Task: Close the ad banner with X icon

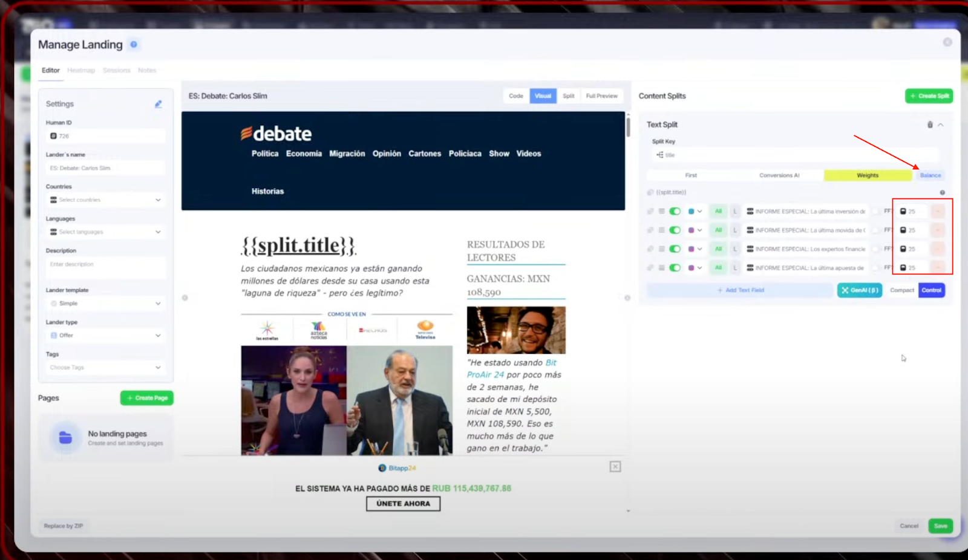Action: click(615, 466)
